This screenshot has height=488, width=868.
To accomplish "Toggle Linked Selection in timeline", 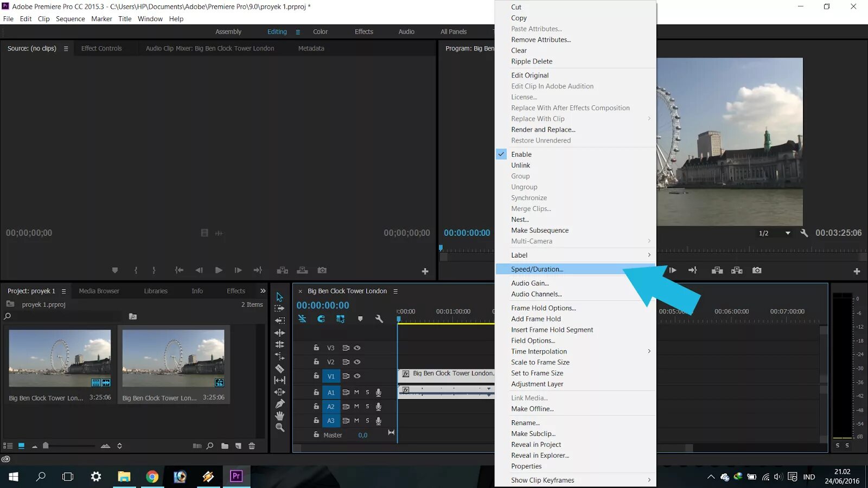I will tap(340, 319).
